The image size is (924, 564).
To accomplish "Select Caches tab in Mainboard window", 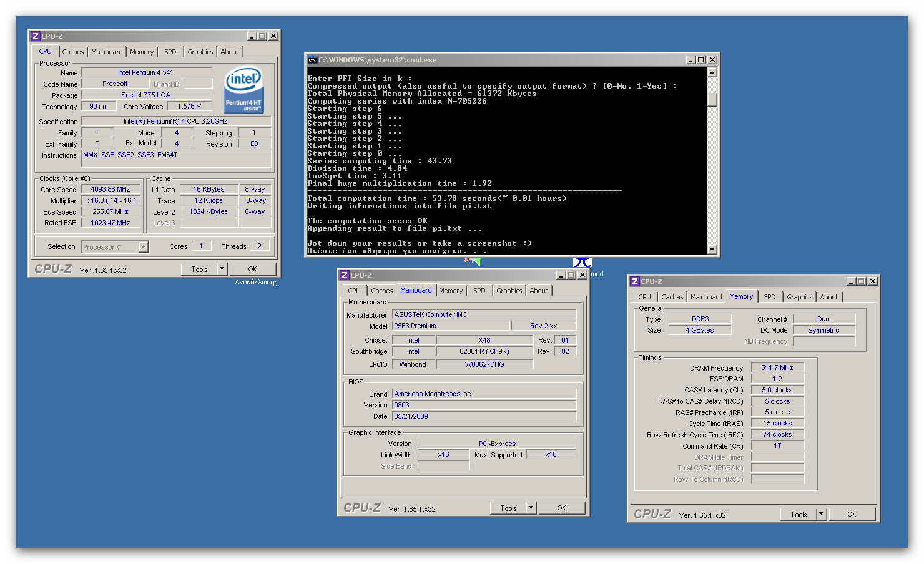I will [382, 291].
